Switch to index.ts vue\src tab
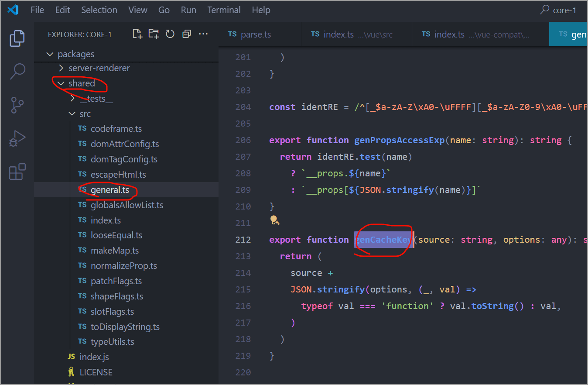Viewport: 588px width, 385px height. pos(356,34)
